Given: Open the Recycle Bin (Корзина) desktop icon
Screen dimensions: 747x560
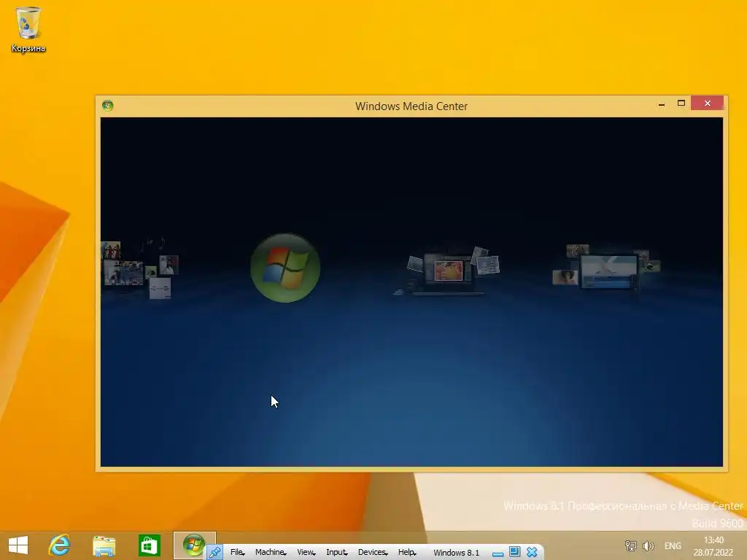Looking at the screenshot, I should [x=28, y=29].
